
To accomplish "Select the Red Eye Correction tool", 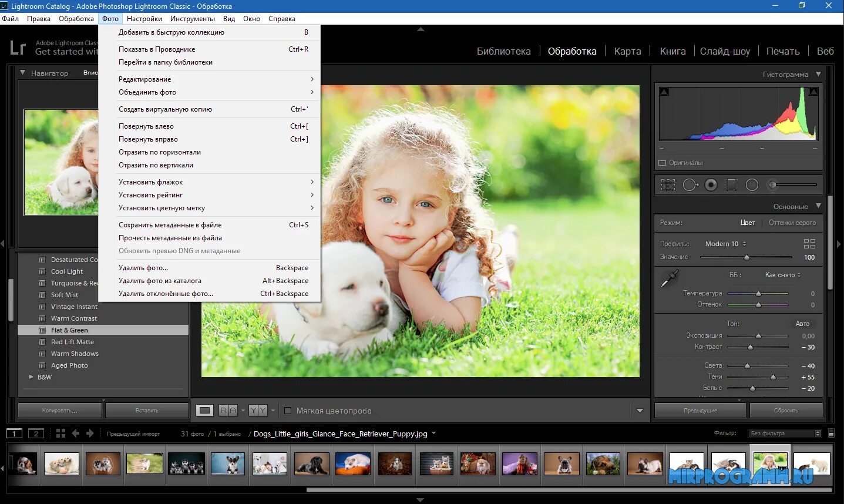I will click(711, 185).
